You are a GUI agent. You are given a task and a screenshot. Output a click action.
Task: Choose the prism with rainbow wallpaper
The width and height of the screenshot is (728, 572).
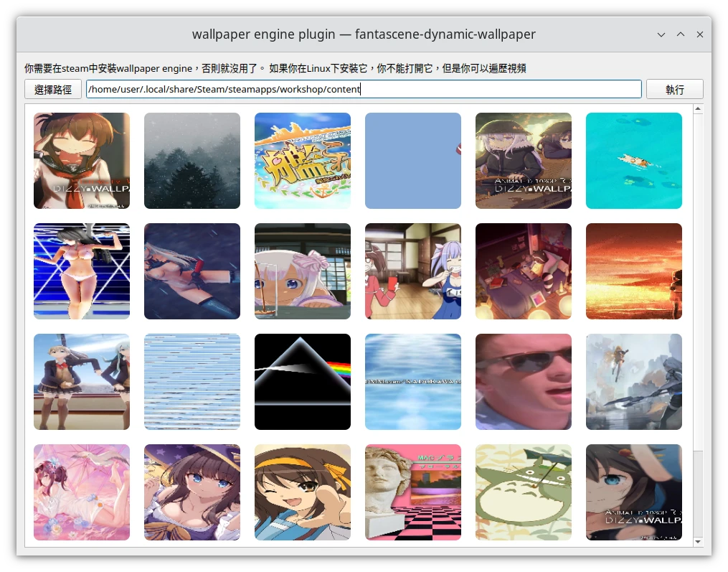coord(303,382)
